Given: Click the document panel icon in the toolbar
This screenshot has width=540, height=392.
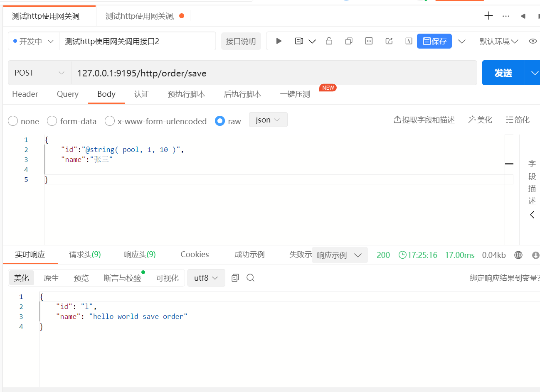Looking at the screenshot, I should click(299, 41).
